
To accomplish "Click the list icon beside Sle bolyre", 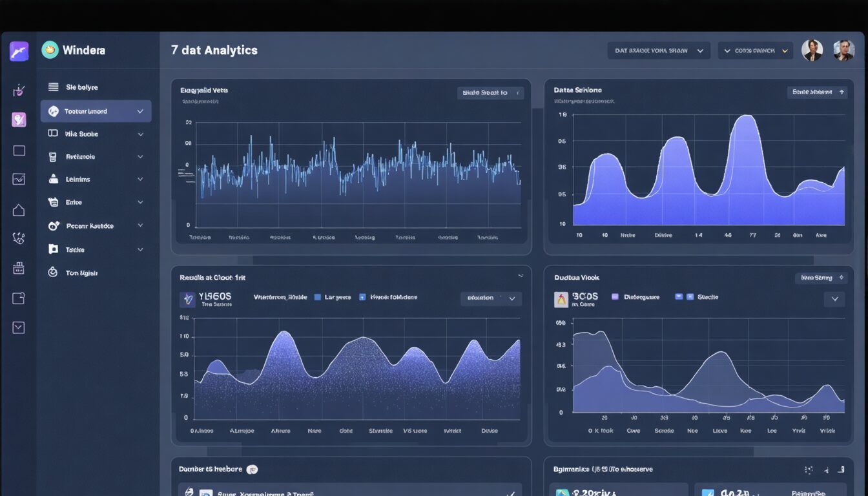I will 53,87.
